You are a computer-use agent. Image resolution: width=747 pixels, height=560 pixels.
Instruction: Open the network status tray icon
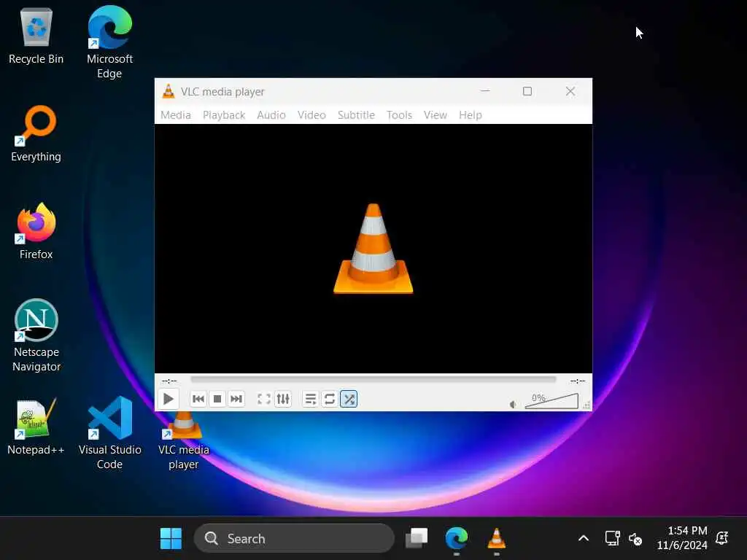(x=612, y=539)
